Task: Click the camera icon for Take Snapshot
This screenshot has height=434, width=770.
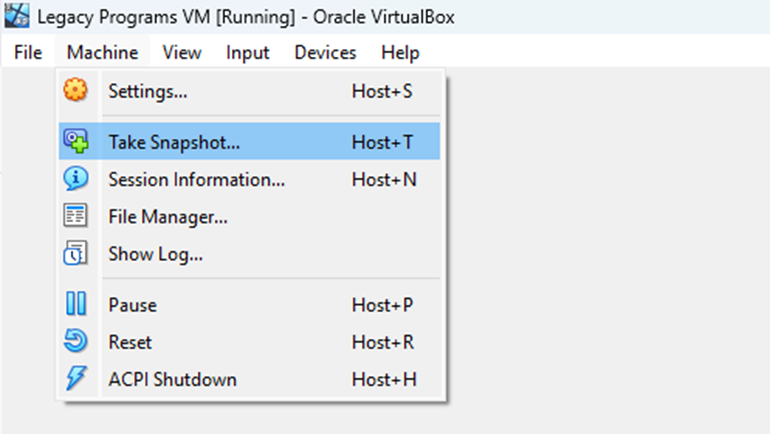Action: pyautogui.click(x=76, y=142)
